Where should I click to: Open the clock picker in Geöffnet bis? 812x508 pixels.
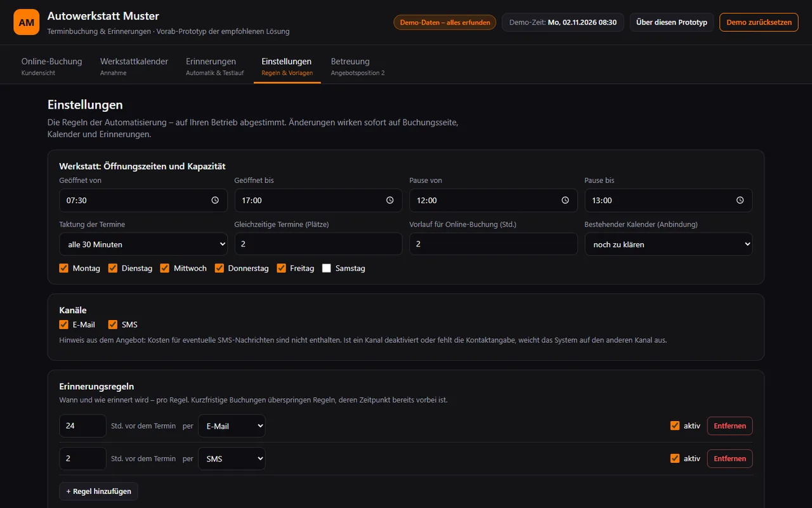tap(390, 200)
